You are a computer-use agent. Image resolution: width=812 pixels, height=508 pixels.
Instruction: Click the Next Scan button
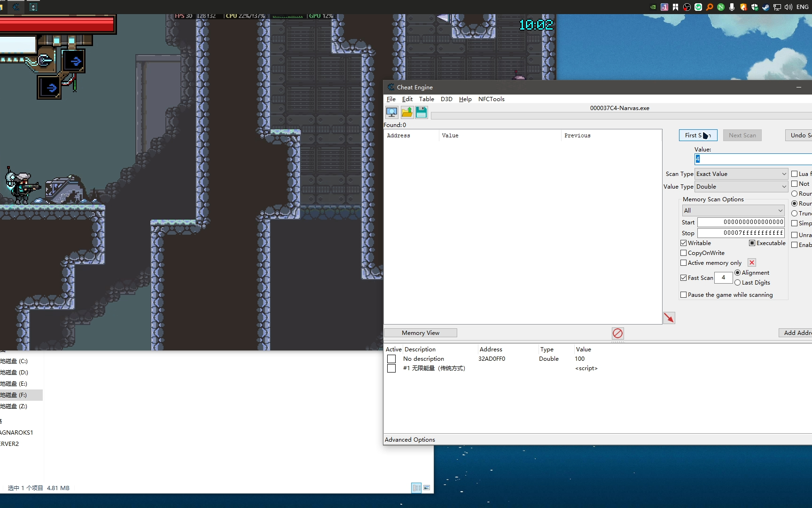[x=742, y=135]
